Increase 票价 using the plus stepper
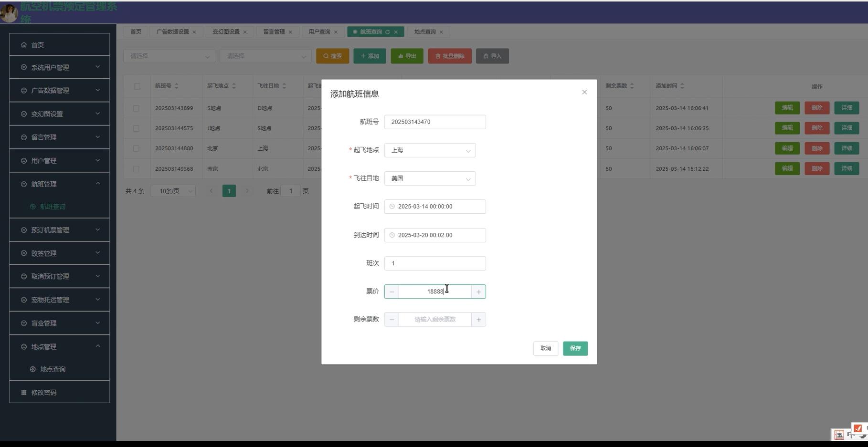This screenshot has width=868, height=447. tap(478, 291)
